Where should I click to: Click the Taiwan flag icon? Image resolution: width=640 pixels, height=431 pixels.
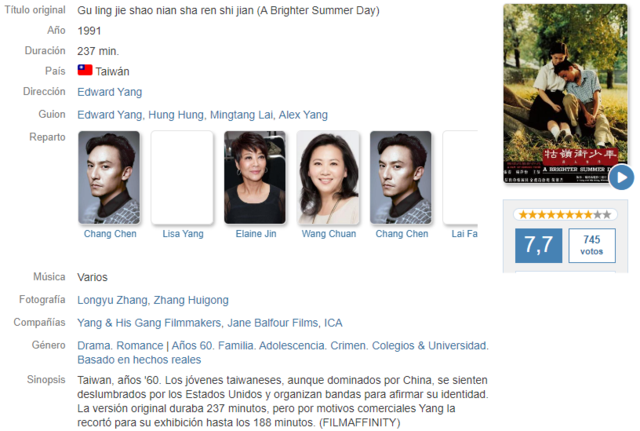coord(85,70)
